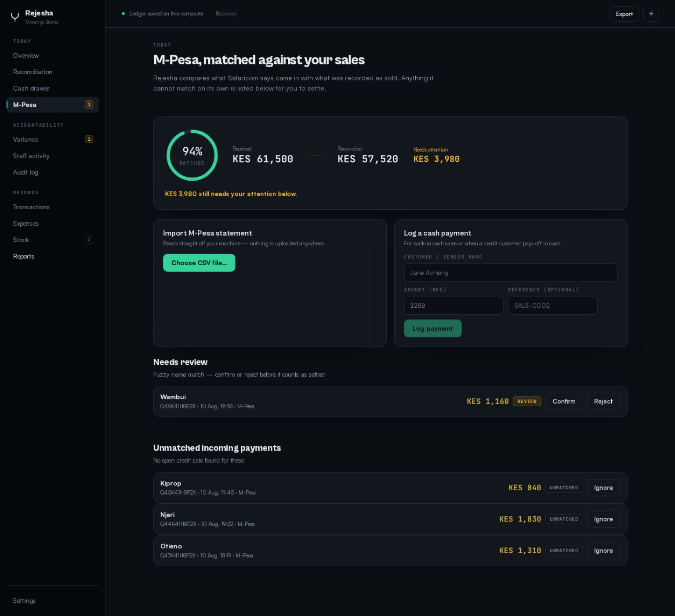Click the 'Ledger saved on this computer' status
Screen dimensions: 675x616
[x=167, y=14]
